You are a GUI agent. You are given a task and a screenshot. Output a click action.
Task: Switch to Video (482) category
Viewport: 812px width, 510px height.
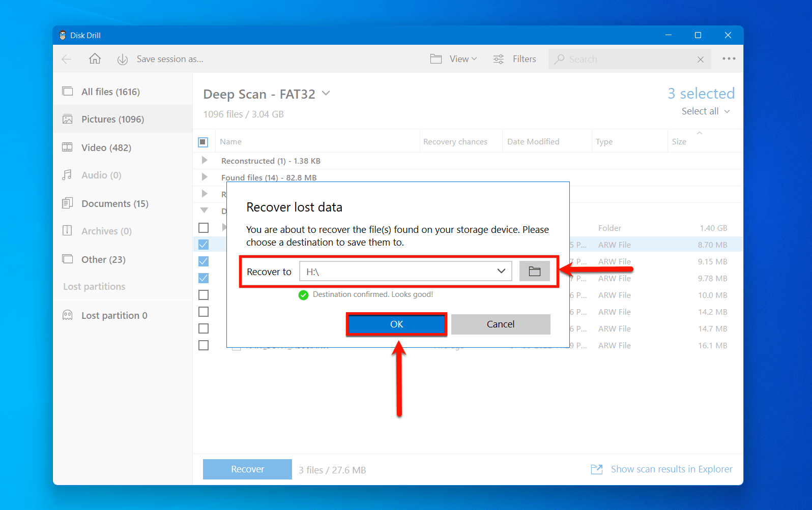106,147
